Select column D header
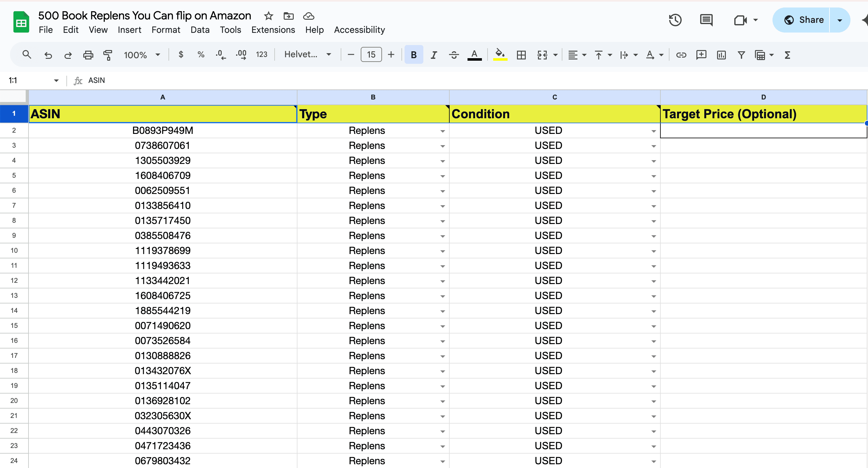This screenshot has height=468, width=868. click(763, 97)
